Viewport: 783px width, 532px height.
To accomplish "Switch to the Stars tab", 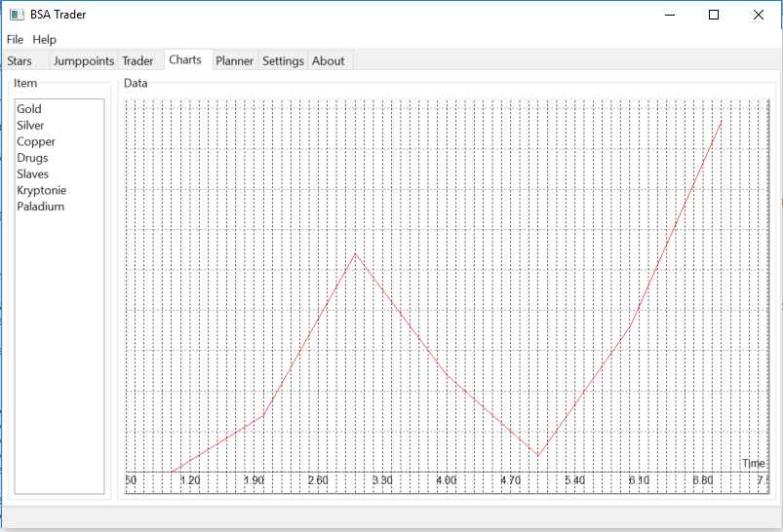I will click(x=20, y=61).
